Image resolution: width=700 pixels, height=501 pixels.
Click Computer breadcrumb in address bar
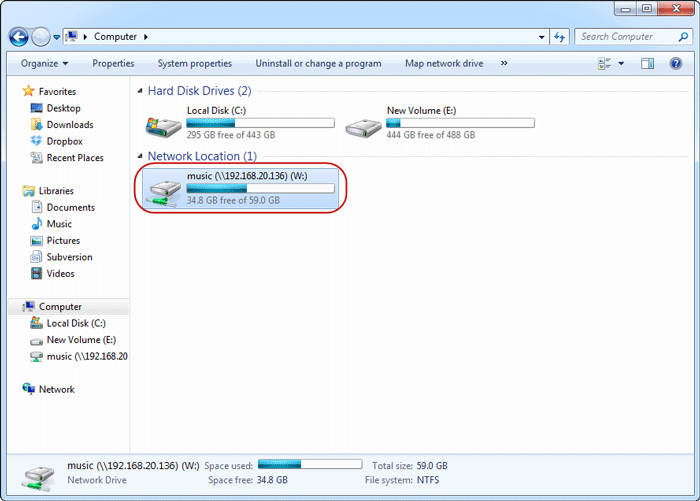coord(115,37)
